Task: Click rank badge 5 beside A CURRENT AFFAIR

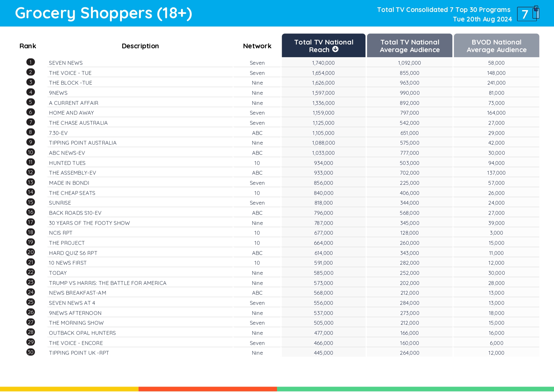Action: pos(30,102)
